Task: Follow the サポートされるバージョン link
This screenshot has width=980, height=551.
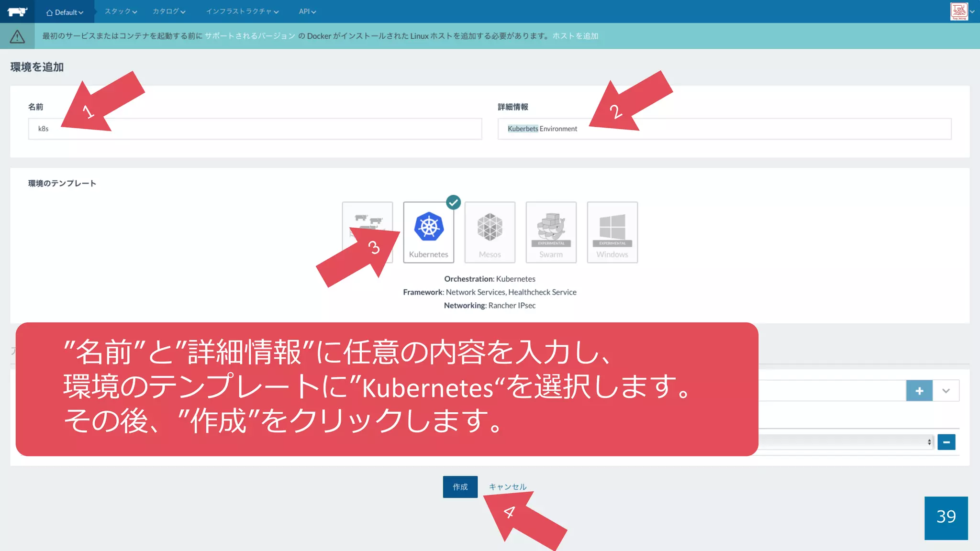Action: (250, 36)
